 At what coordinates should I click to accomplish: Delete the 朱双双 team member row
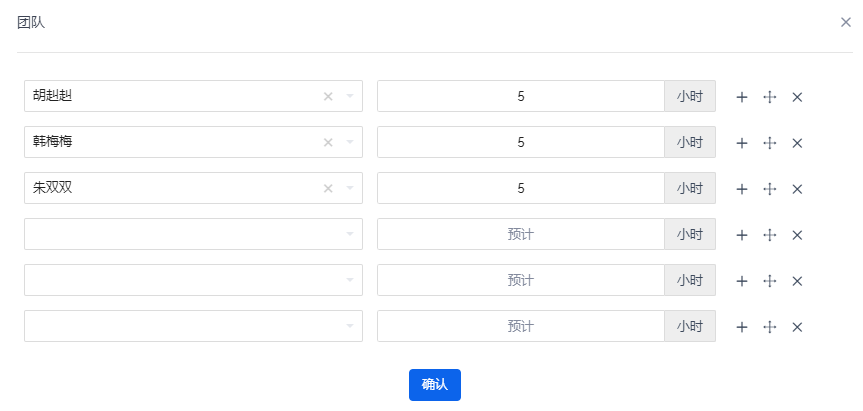(797, 189)
